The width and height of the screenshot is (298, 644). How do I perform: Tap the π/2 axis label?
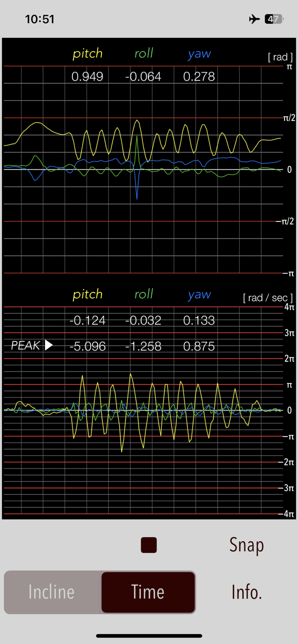(289, 118)
